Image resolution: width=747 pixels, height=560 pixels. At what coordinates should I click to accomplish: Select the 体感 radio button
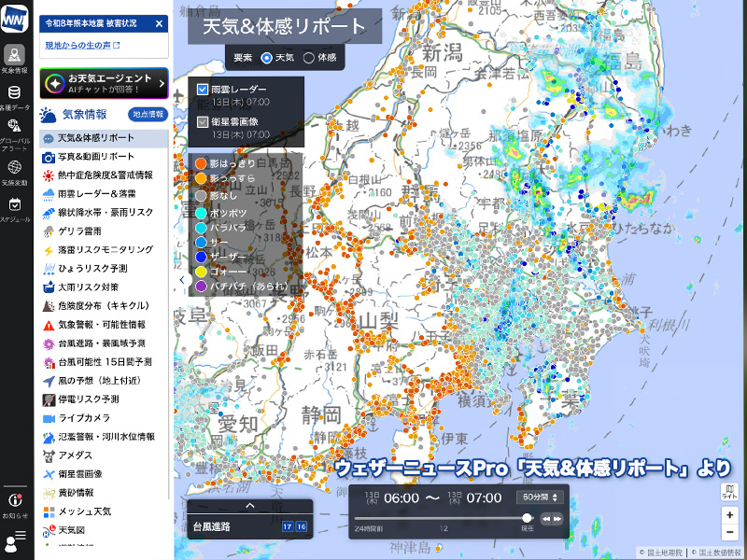click(309, 58)
